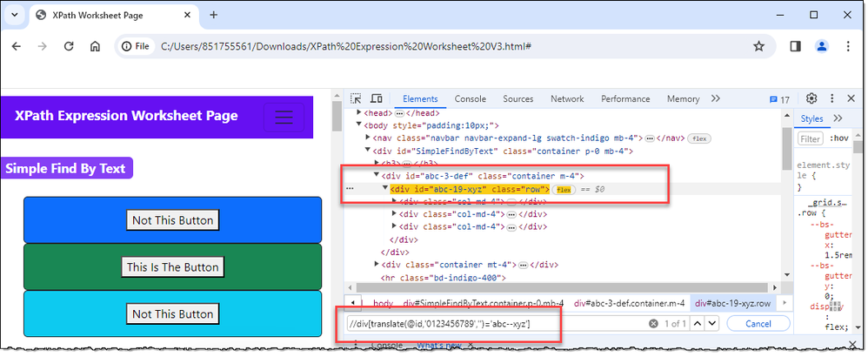Activate the inspect element picker icon
This screenshot has height=357, width=868.
[357, 99]
